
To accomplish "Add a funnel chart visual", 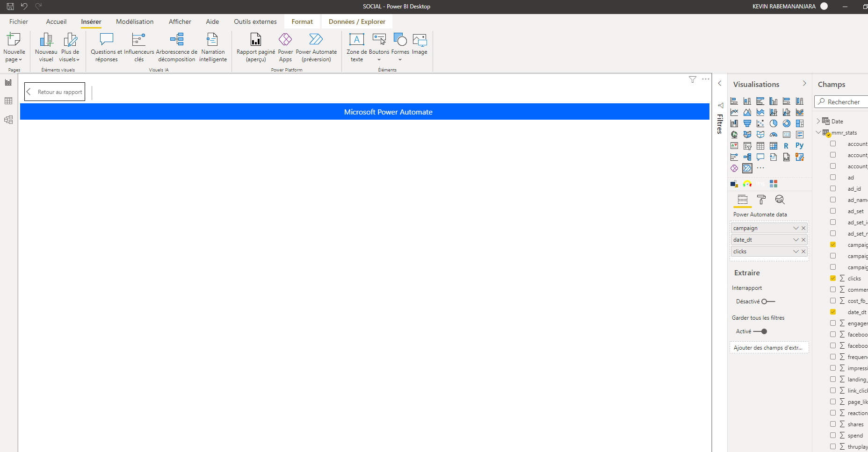I will coord(747,123).
